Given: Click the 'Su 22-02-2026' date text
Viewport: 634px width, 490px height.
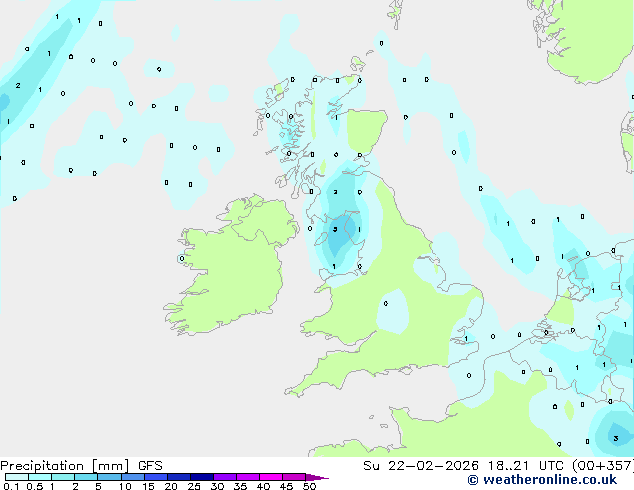Looking at the screenshot, I should 421,466.
